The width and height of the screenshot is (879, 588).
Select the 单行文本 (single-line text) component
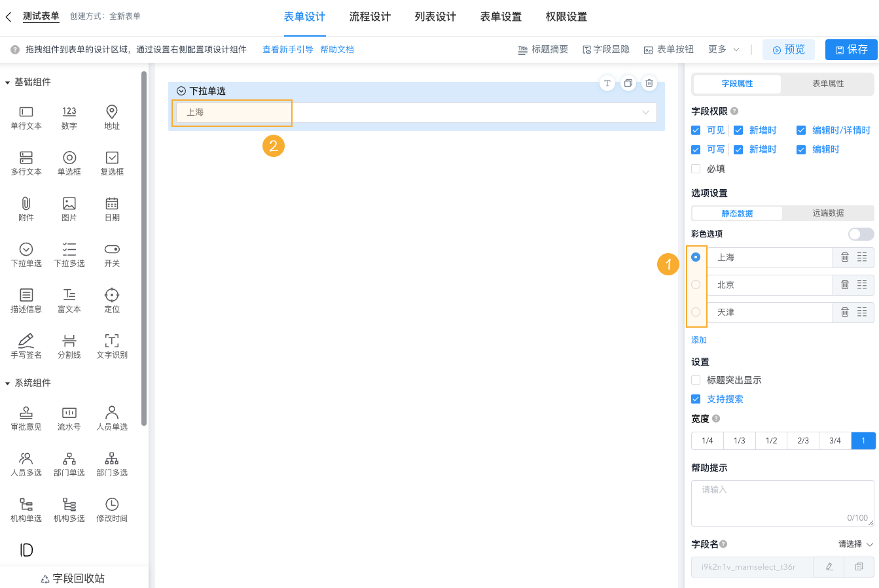[26, 118]
